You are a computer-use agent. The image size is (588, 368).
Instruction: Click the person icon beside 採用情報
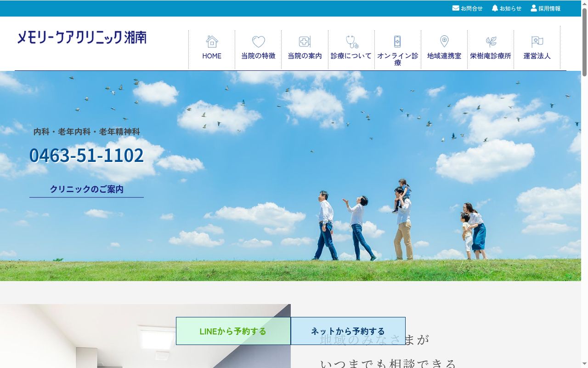coord(534,8)
